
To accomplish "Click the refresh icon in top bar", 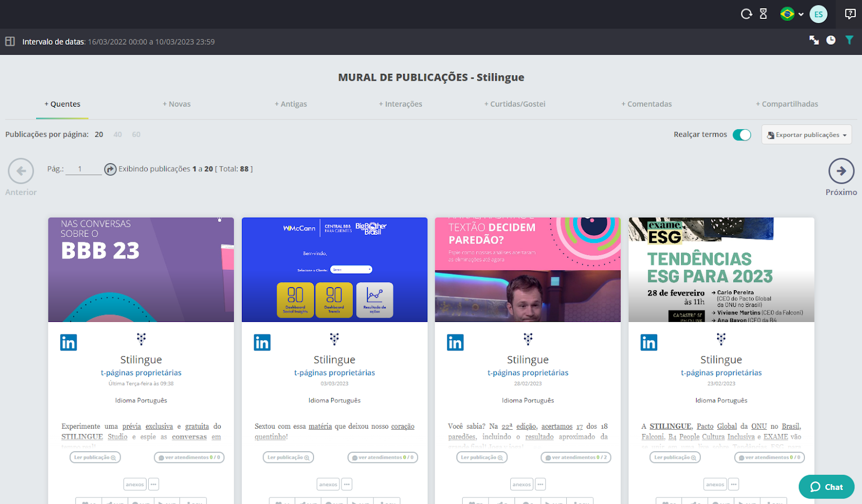I will click(x=746, y=14).
